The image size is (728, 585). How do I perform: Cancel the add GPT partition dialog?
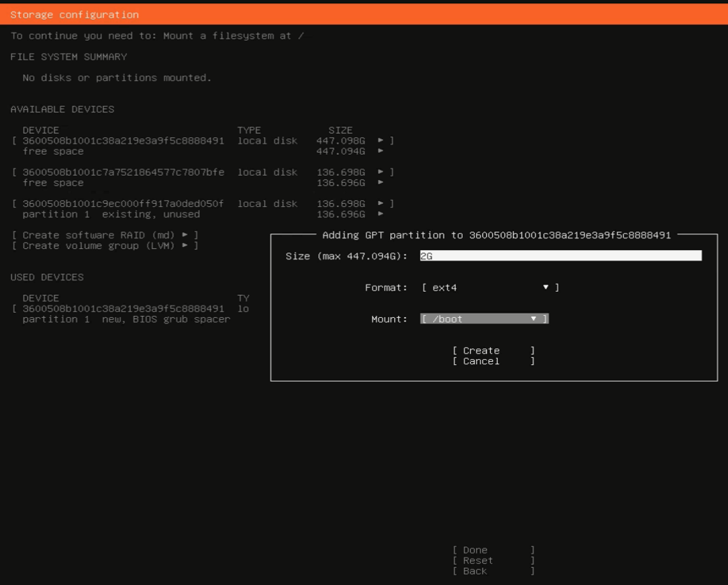(494, 361)
